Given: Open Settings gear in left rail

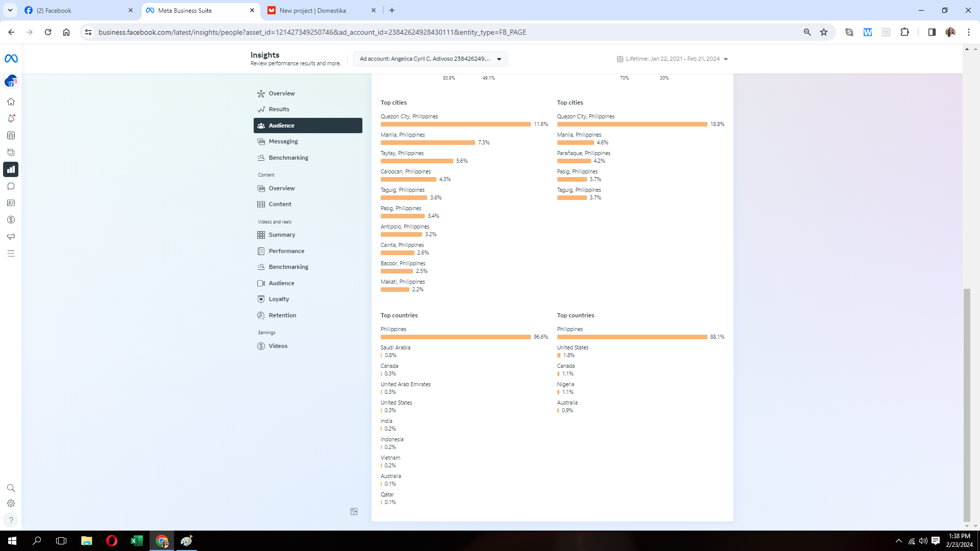Looking at the screenshot, I should pos(11,504).
